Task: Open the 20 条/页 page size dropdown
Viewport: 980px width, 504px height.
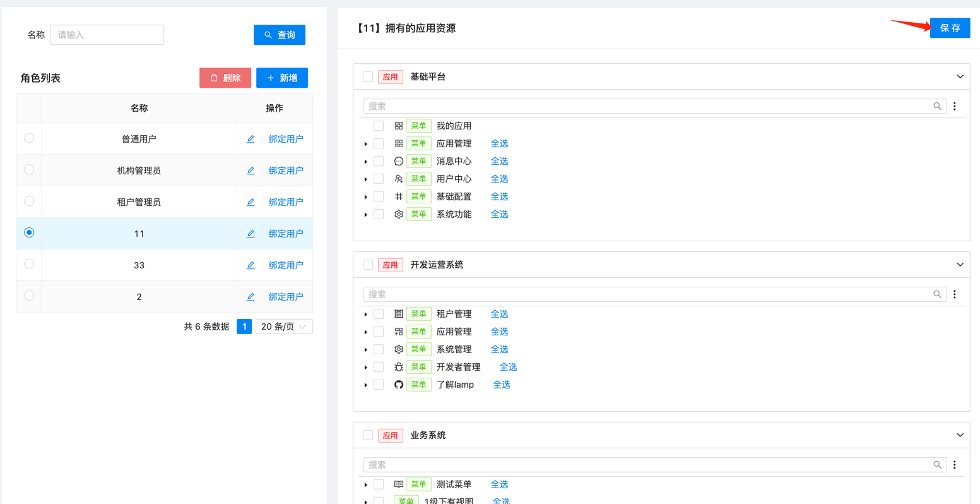Action: pos(284,327)
